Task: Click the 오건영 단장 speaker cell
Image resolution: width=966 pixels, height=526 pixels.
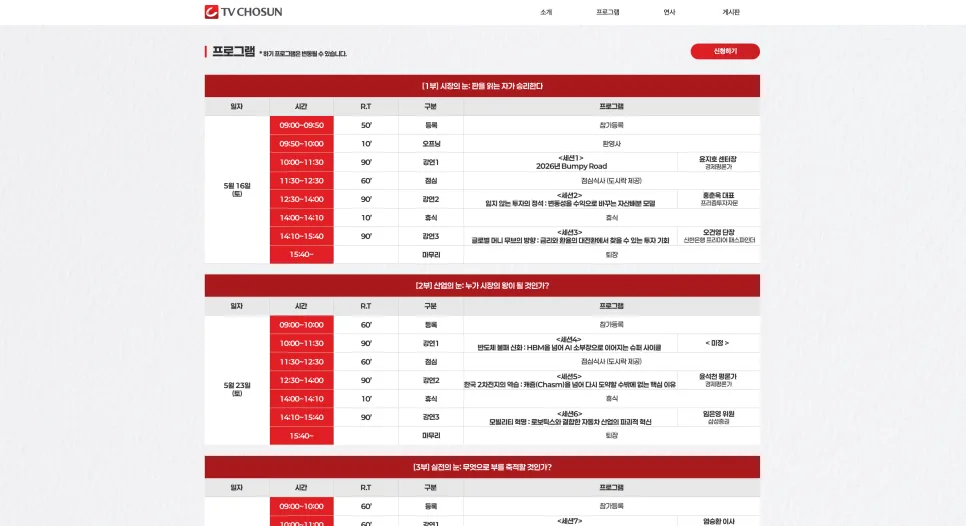Action: coord(718,236)
